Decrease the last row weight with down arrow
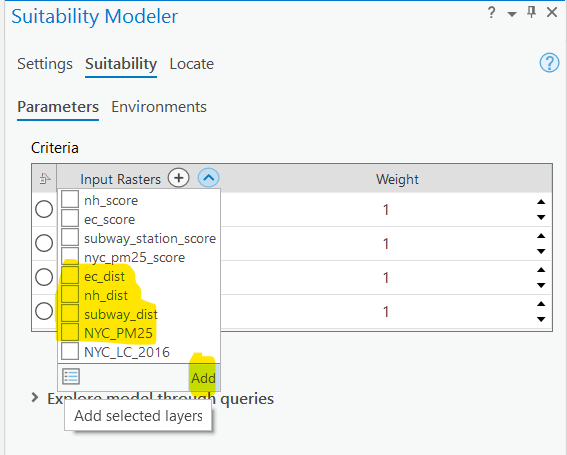 (541, 319)
